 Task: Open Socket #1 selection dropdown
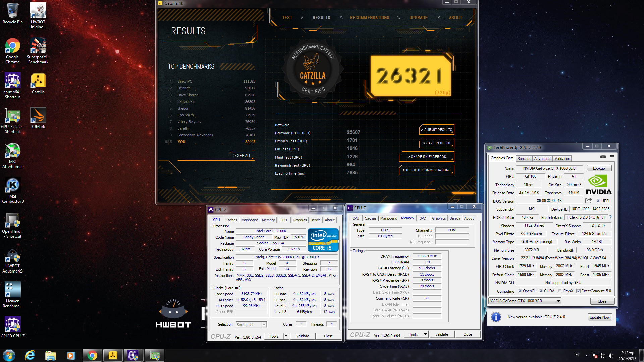tap(251, 324)
